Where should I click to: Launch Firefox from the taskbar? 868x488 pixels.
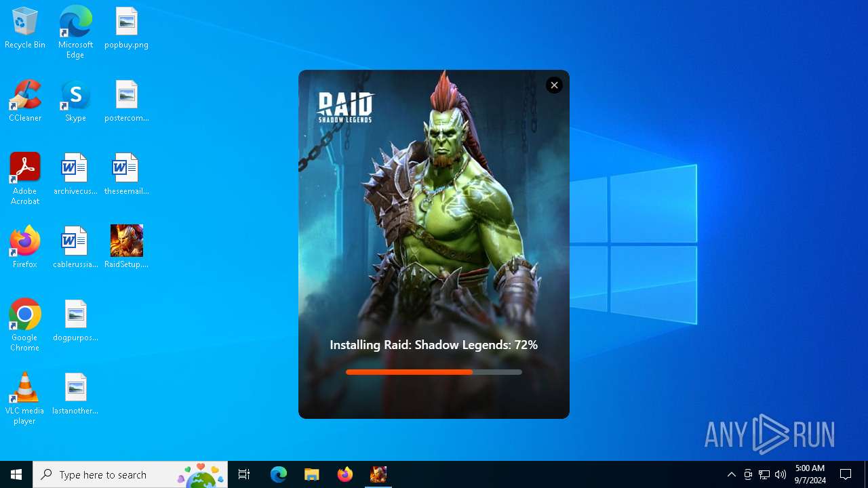(x=344, y=474)
